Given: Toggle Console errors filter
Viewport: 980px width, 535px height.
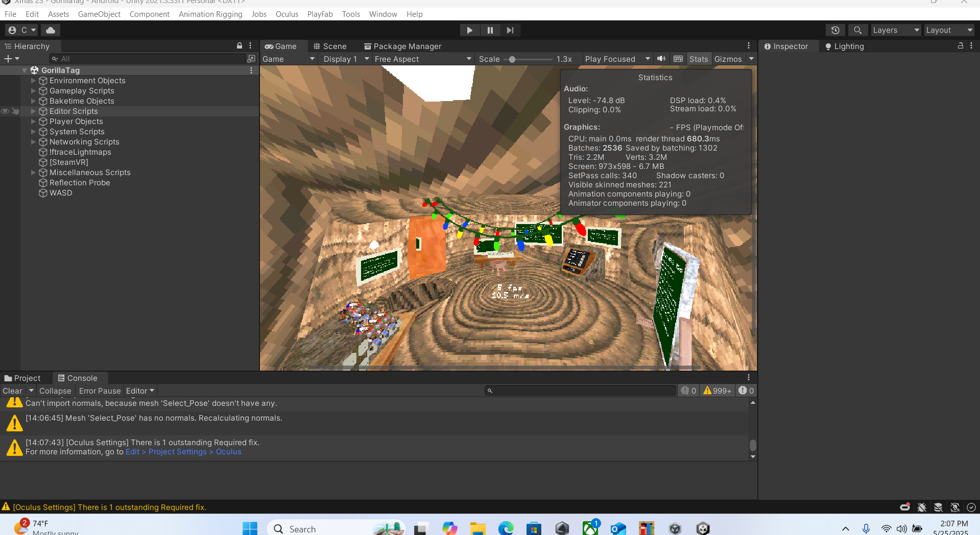Looking at the screenshot, I should tap(746, 391).
